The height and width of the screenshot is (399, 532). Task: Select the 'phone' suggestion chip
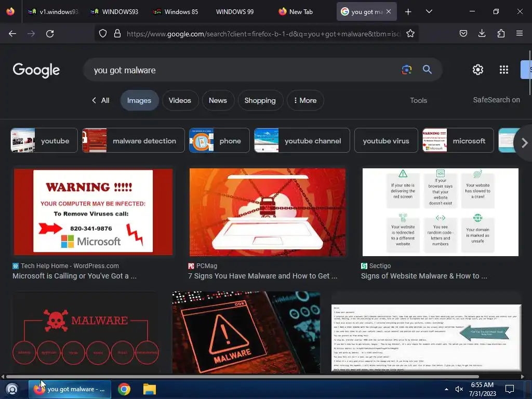click(x=219, y=140)
